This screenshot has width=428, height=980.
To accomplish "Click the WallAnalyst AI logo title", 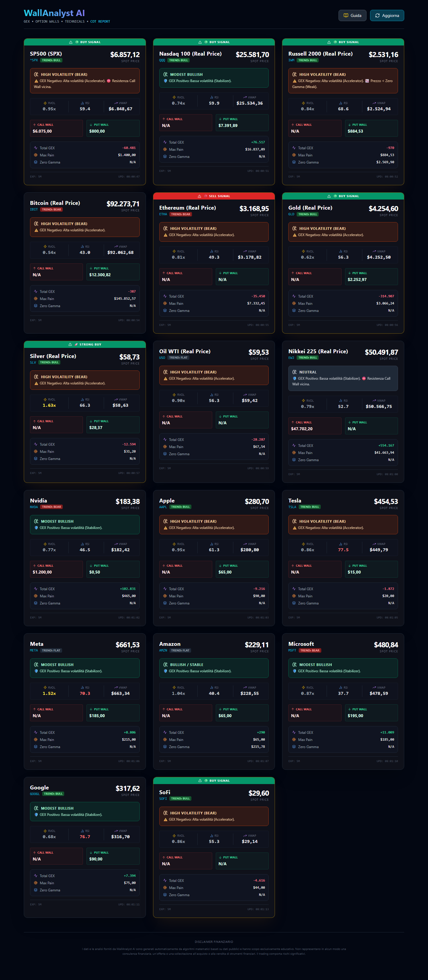I will tap(54, 13).
